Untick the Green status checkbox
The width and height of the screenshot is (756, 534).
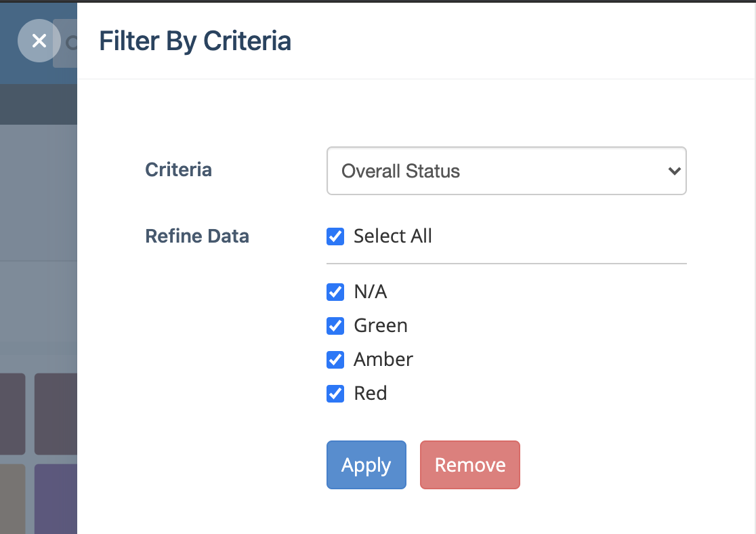tap(335, 326)
